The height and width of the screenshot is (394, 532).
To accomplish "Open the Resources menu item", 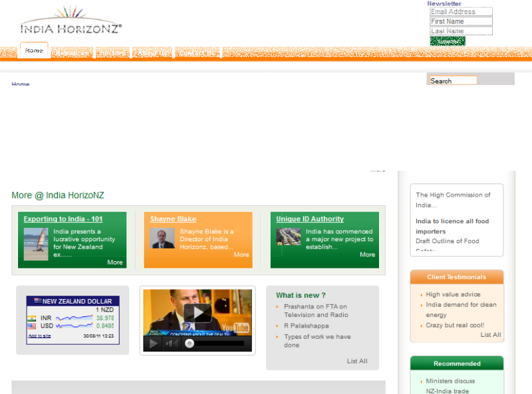I will [x=72, y=53].
